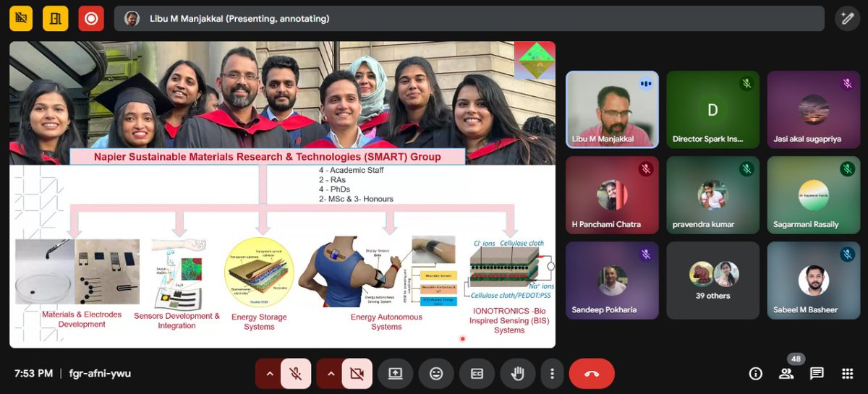Open the 39 others participants tile

pyautogui.click(x=712, y=280)
